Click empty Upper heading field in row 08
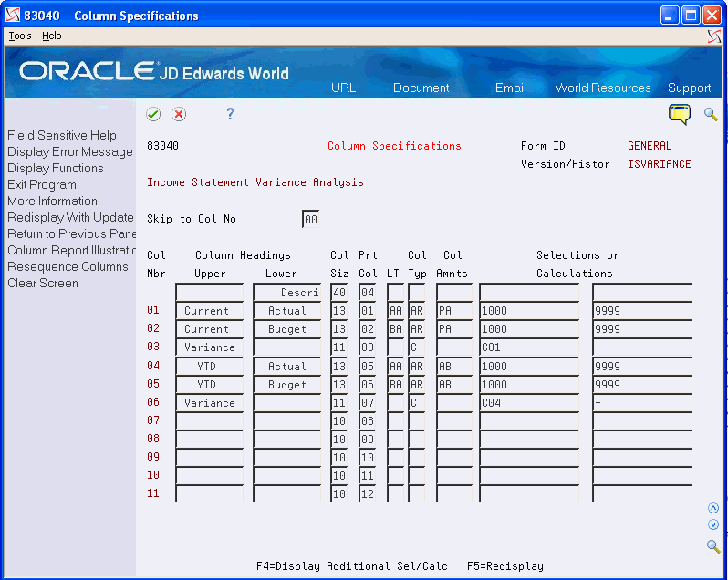 pos(210,440)
